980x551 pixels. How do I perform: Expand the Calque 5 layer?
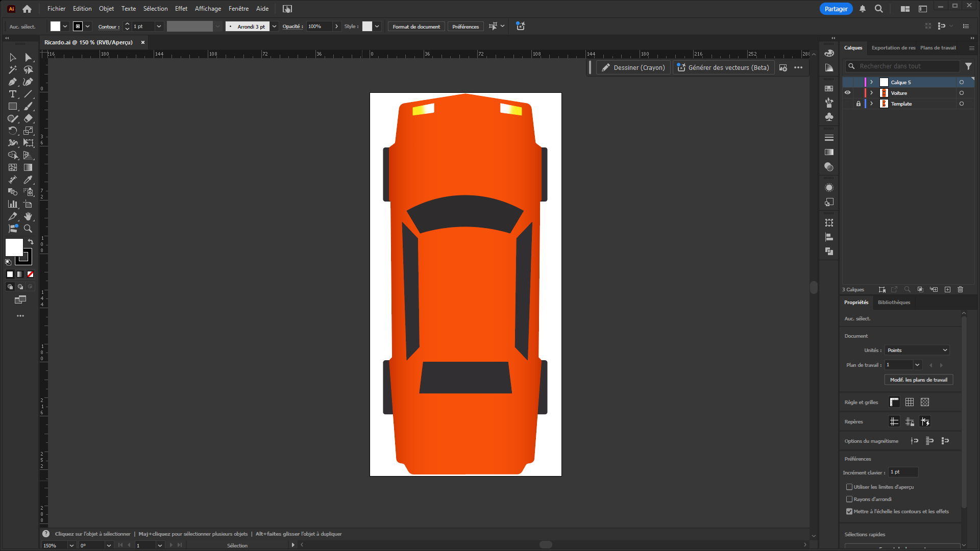click(871, 82)
